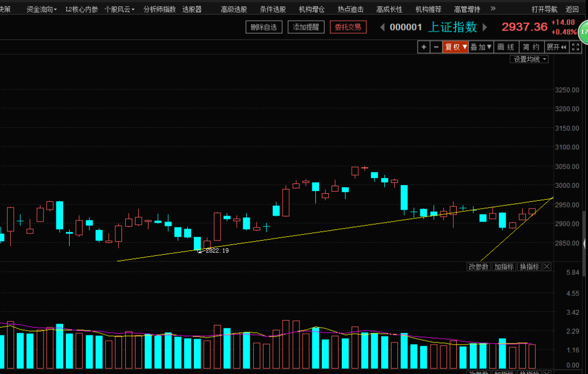Screen dimensions: 588x374
Task: Click 委托交易 button
Action: click(348, 27)
